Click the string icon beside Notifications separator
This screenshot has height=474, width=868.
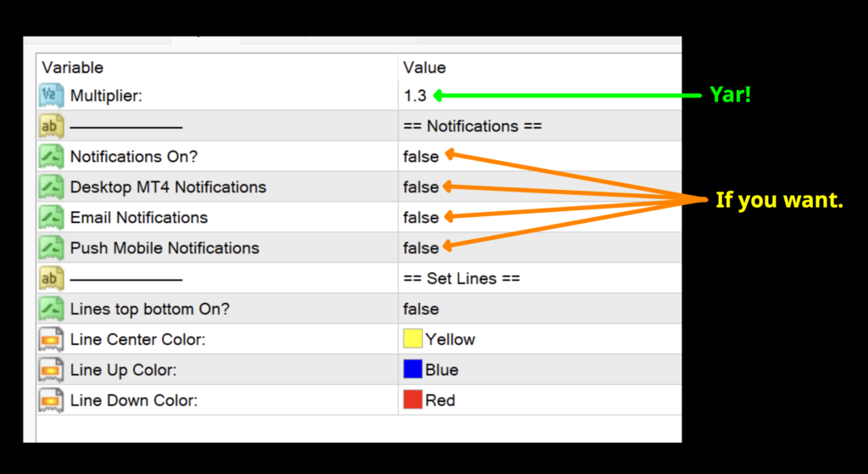tap(52, 126)
